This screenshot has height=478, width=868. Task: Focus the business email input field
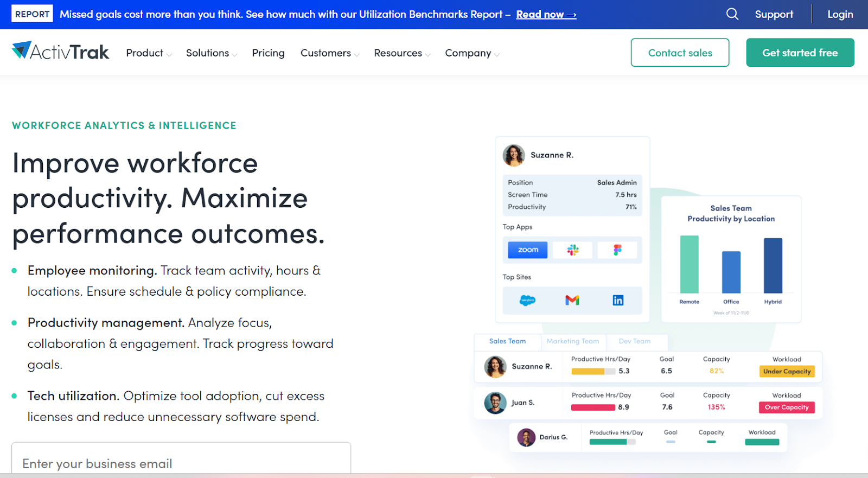coord(181,459)
